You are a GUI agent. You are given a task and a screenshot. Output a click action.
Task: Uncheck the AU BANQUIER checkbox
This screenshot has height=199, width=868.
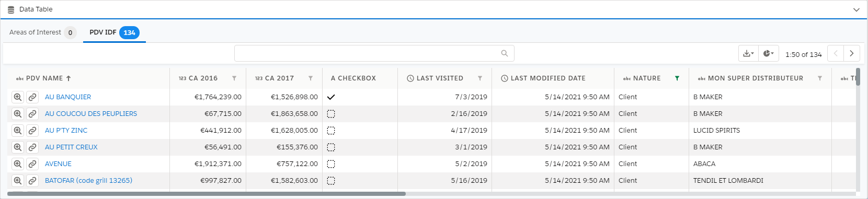pos(331,97)
